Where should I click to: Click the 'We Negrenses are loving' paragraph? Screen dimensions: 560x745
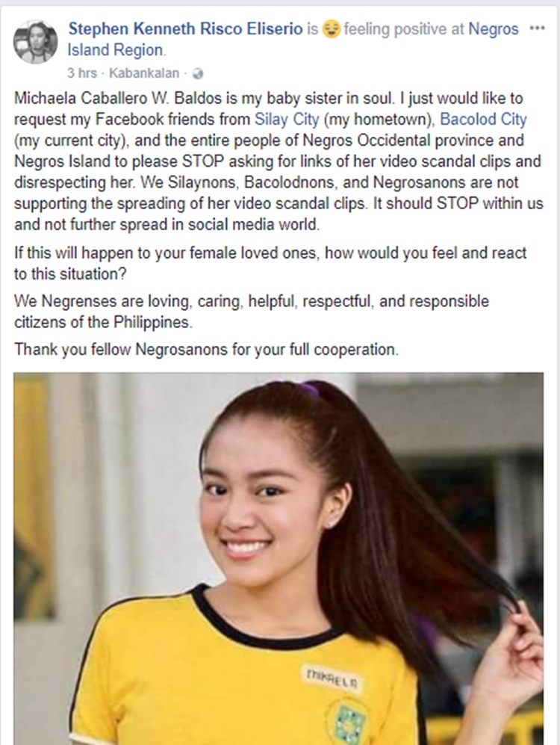(252, 312)
